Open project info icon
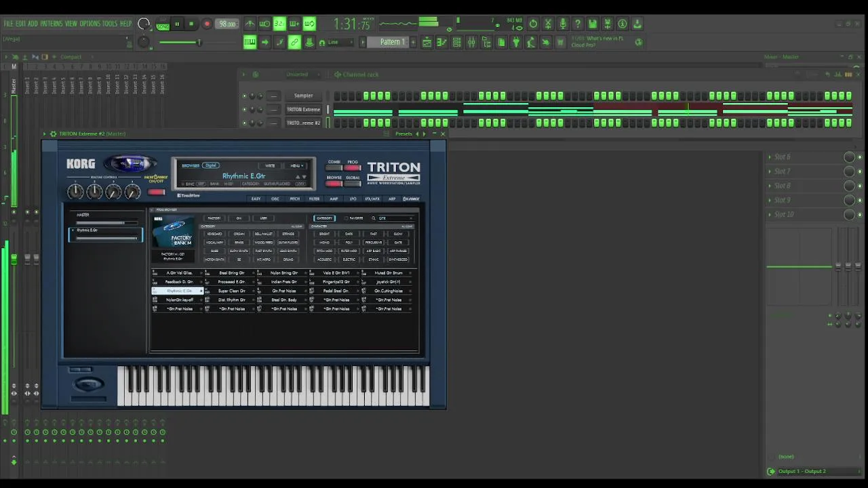 coord(623,24)
